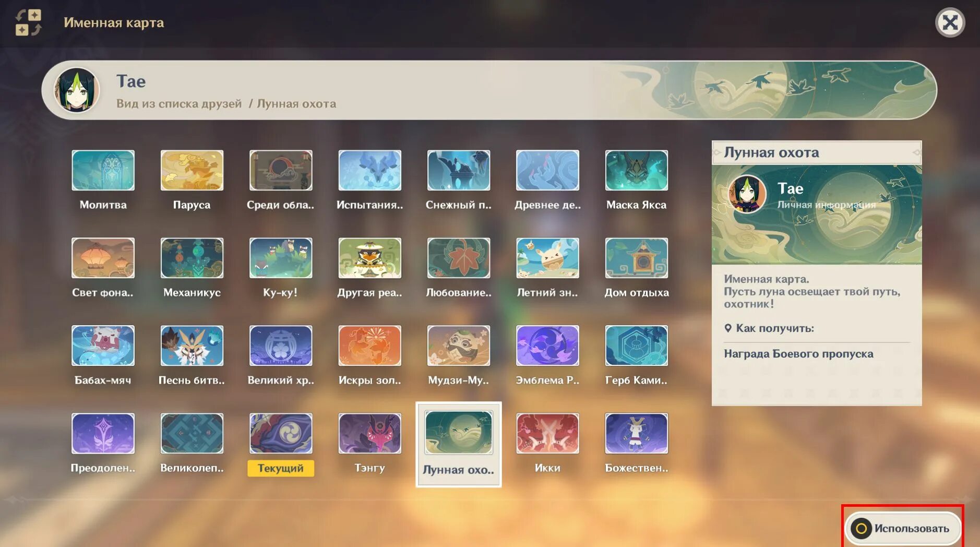Click the Награда Боевого пропуска text

pyautogui.click(x=798, y=354)
